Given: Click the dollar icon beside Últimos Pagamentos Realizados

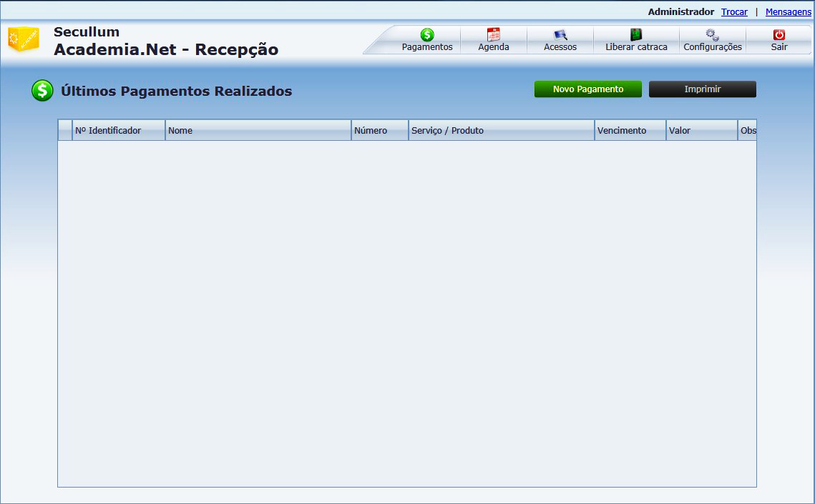Looking at the screenshot, I should pyautogui.click(x=42, y=91).
